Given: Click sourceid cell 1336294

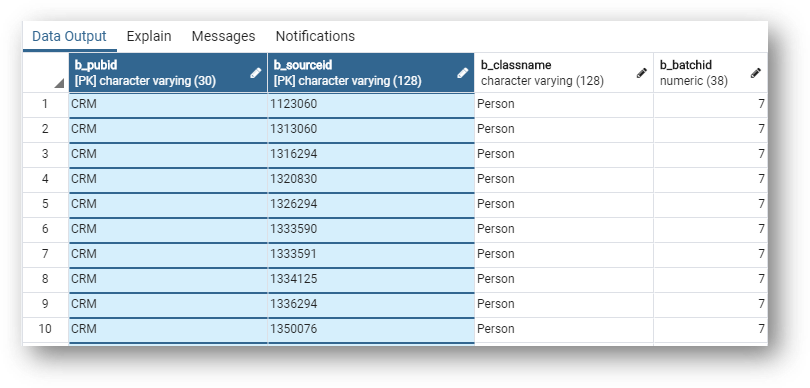Looking at the screenshot, I should tap(371, 304).
